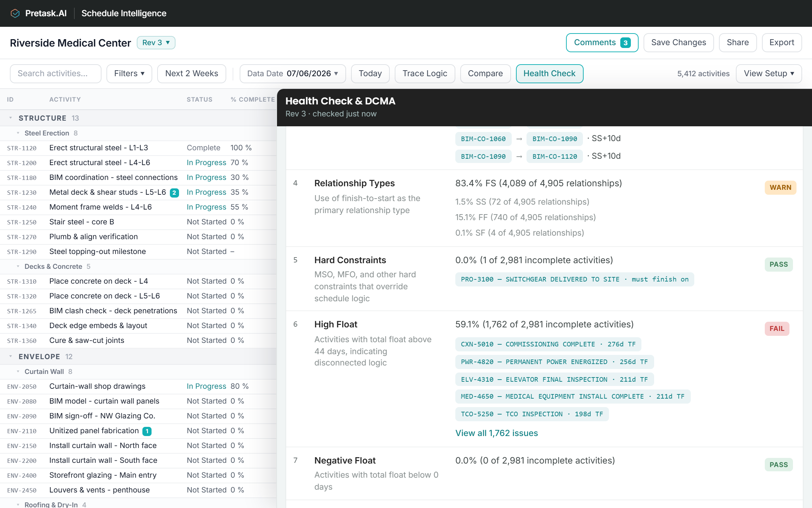
Task: Click Save Changes button
Action: point(678,43)
